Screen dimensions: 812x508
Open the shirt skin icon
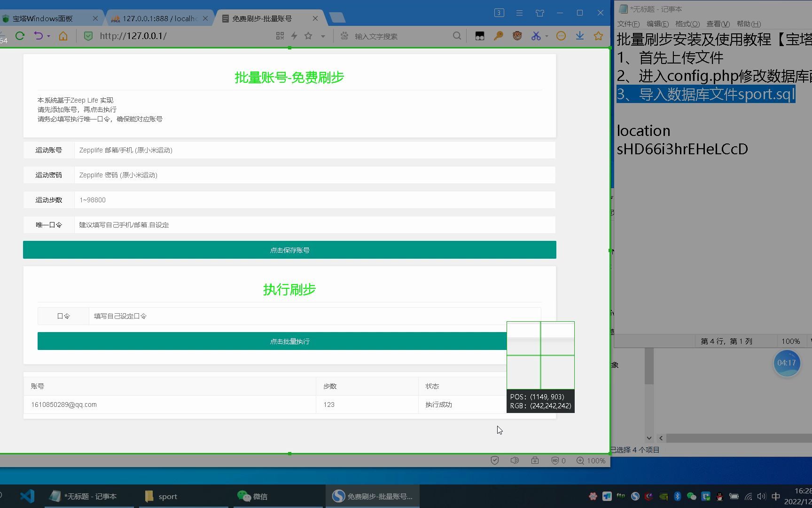tap(540, 13)
